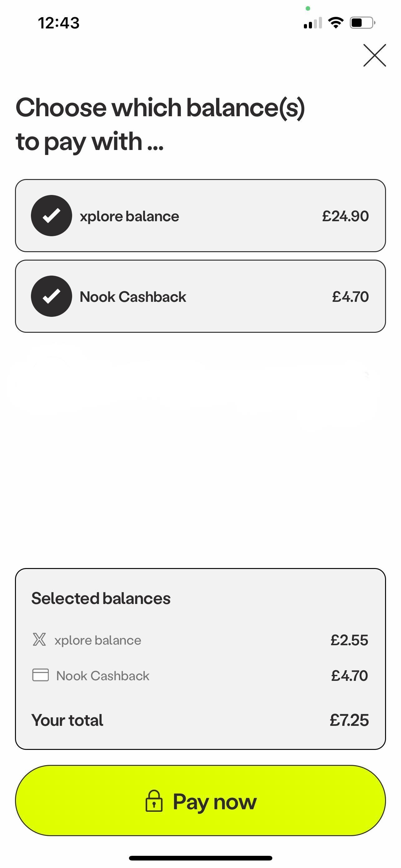
Task: Click the xplore X logo icon
Action: 39,640
